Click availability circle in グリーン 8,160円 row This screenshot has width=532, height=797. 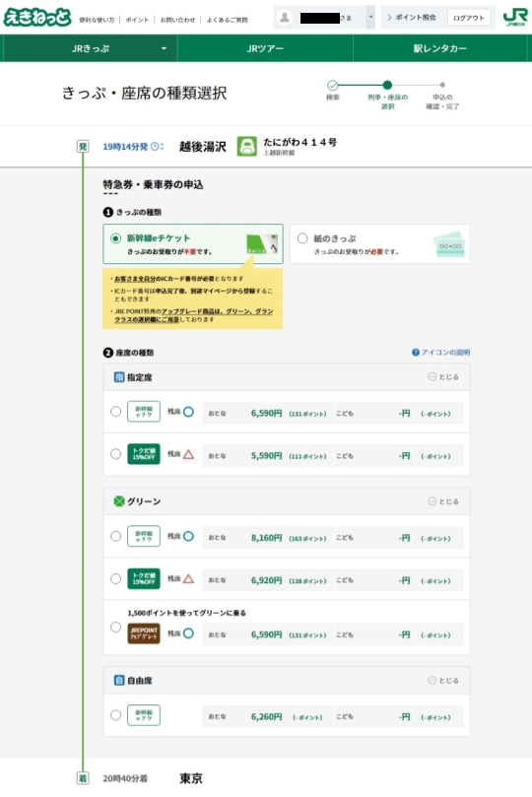tap(188, 536)
